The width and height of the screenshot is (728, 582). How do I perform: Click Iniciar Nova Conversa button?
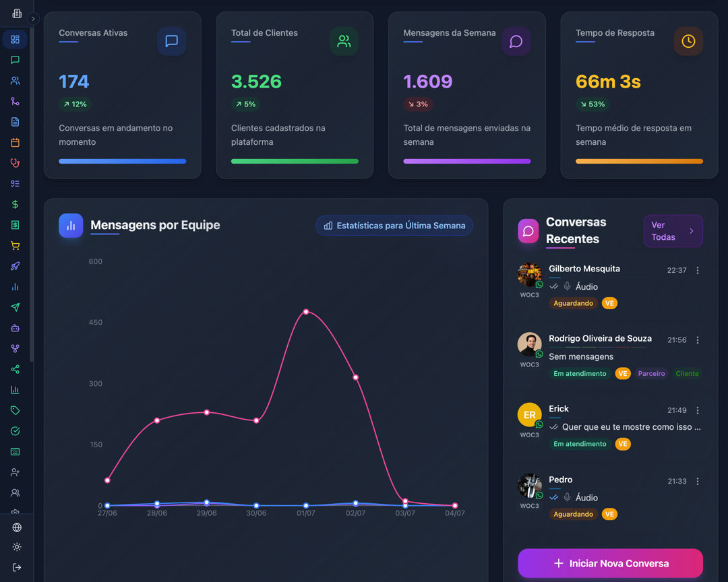point(610,563)
